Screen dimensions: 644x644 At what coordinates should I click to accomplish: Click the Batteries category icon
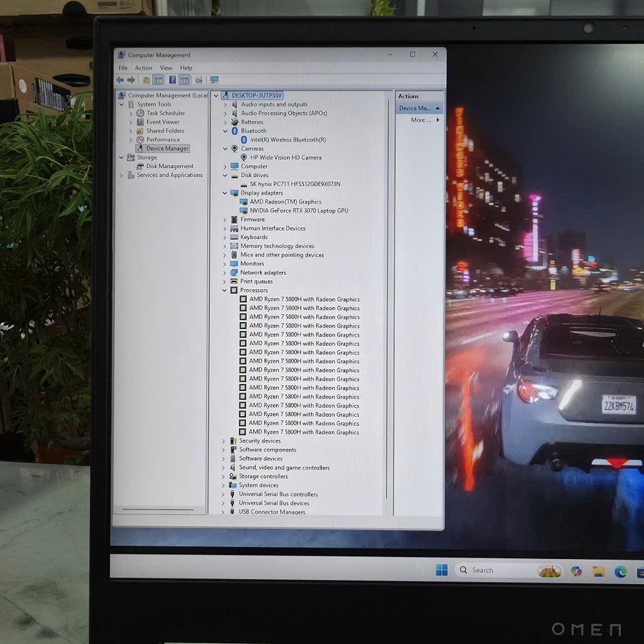234,122
